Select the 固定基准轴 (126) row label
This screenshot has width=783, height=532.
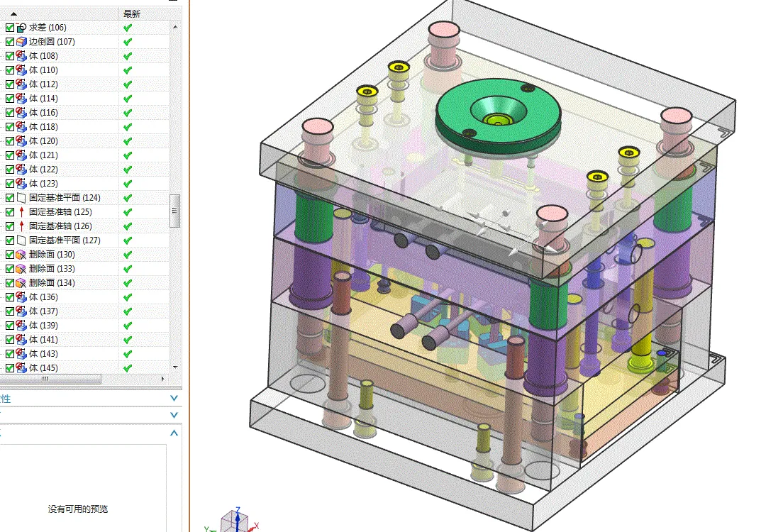(x=60, y=226)
